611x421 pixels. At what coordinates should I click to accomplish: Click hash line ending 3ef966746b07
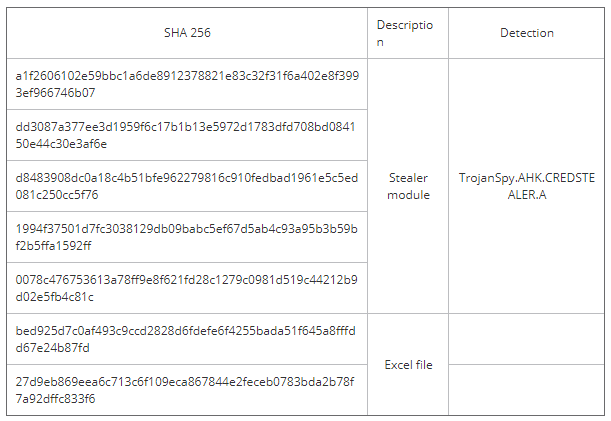pyautogui.click(x=55, y=93)
